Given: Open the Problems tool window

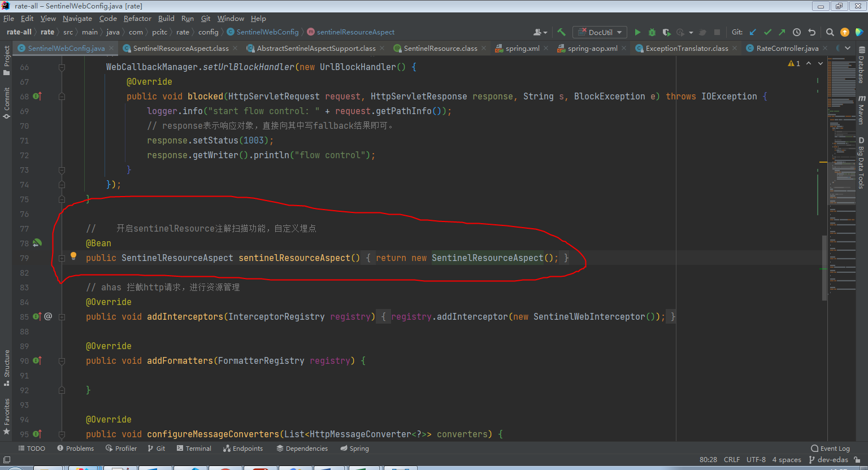Looking at the screenshot, I should (x=75, y=449).
